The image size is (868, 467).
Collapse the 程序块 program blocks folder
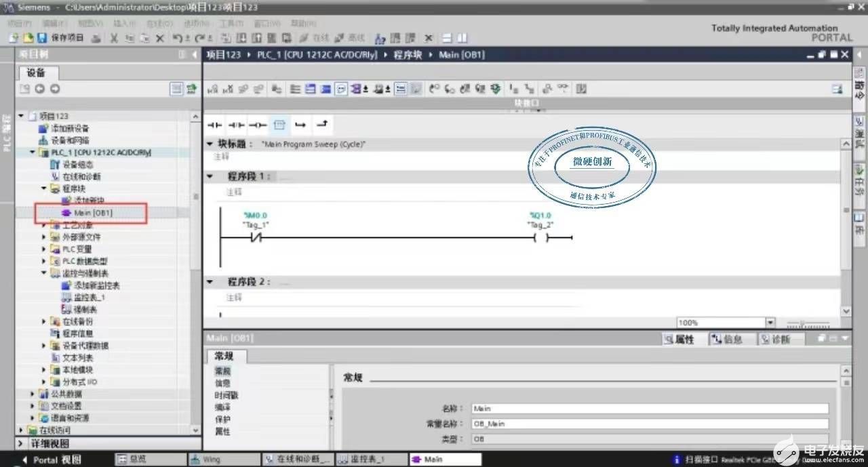coord(44,188)
